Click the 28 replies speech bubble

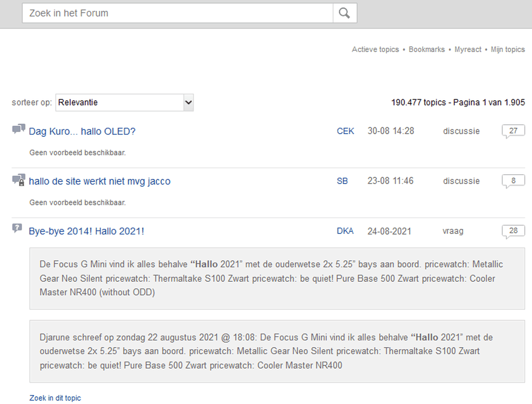coord(513,231)
